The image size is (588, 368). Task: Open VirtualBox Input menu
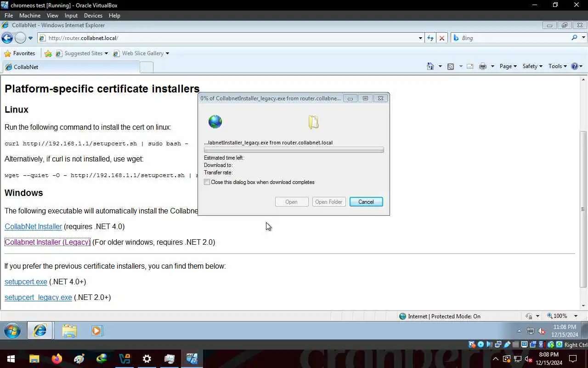(71, 16)
